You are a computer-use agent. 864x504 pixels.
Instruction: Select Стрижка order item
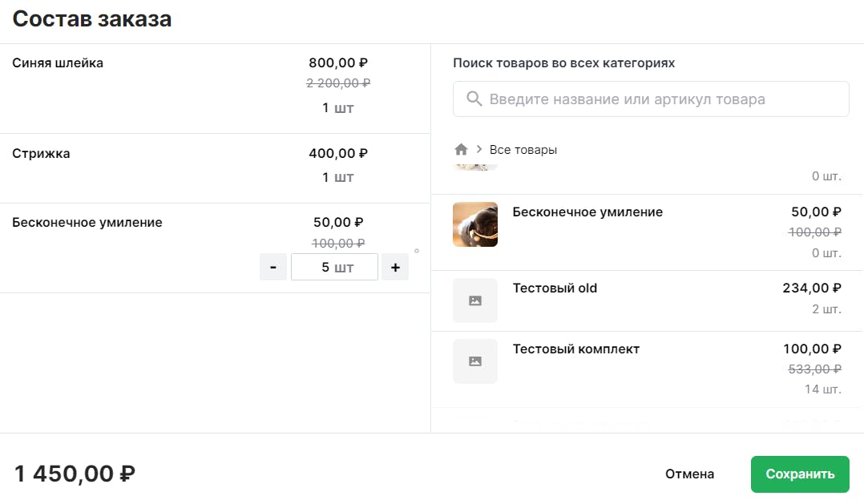pos(215,168)
